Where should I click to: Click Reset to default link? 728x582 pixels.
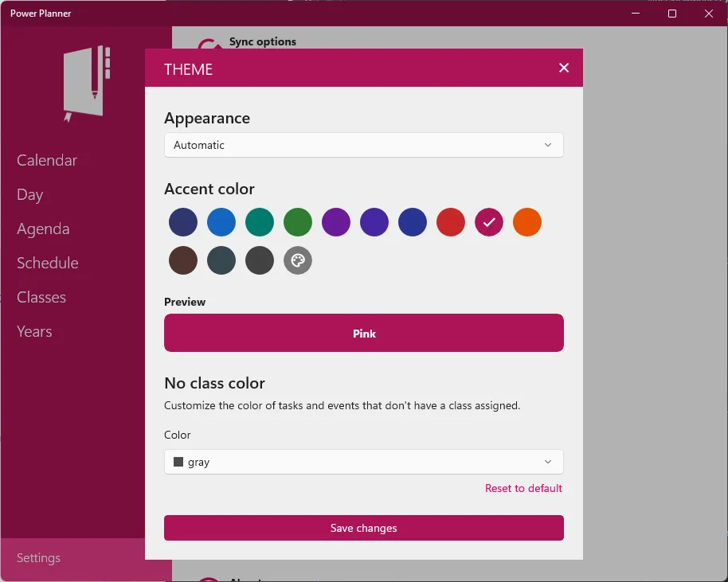(x=523, y=488)
